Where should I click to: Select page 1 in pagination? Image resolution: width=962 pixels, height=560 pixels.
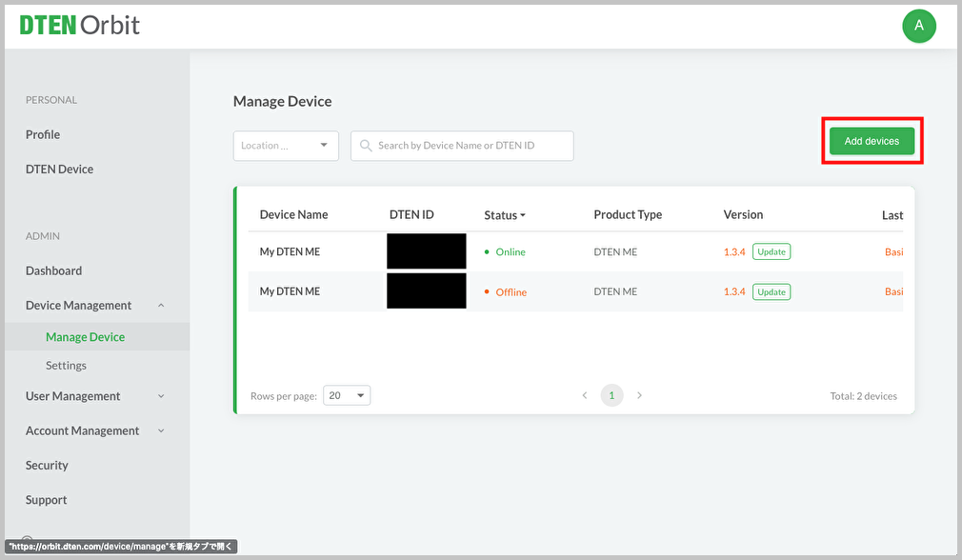click(x=611, y=395)
